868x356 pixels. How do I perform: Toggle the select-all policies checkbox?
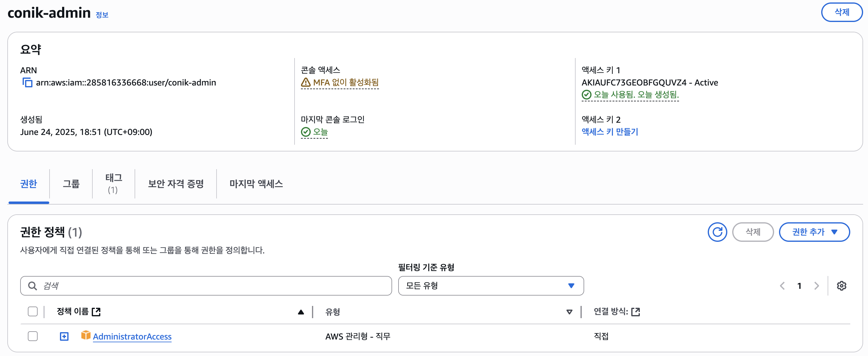(33, 311)
